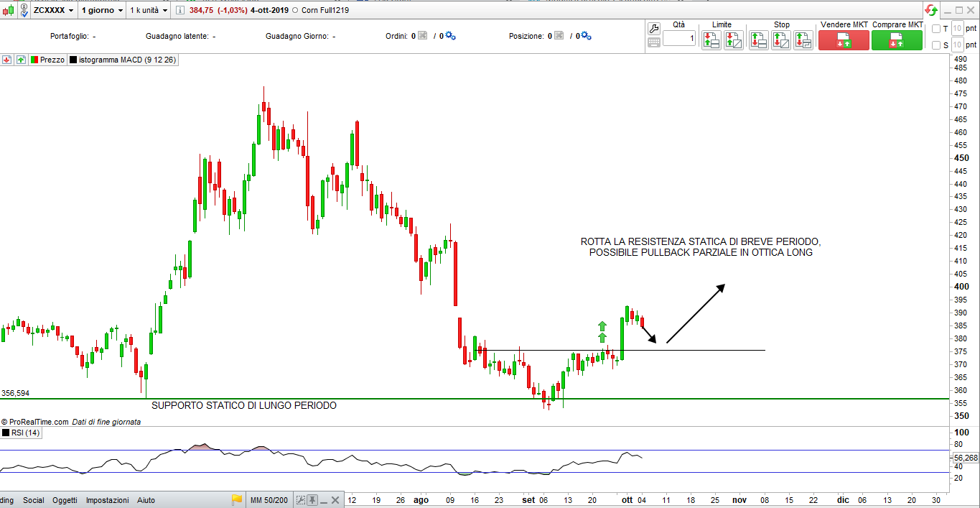Screen dimensions: 980x508
Task: Open the Ordini settings gear icon
Action: point(450,36)
